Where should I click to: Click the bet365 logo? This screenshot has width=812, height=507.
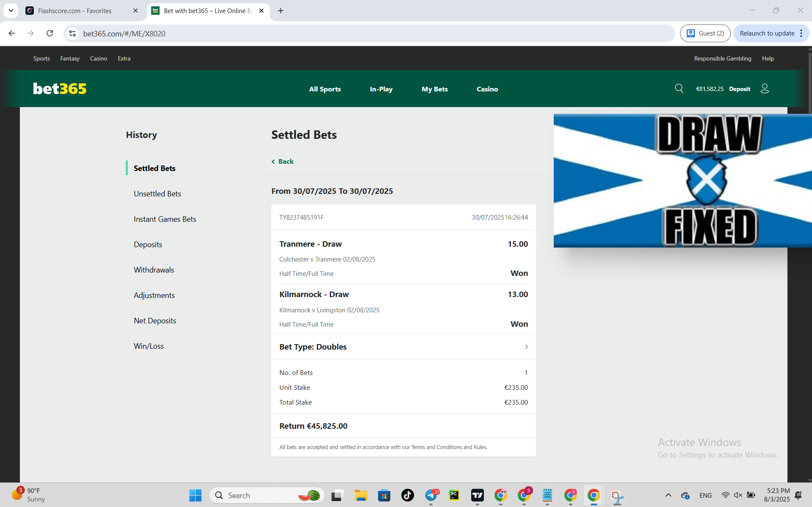[60, 88]
